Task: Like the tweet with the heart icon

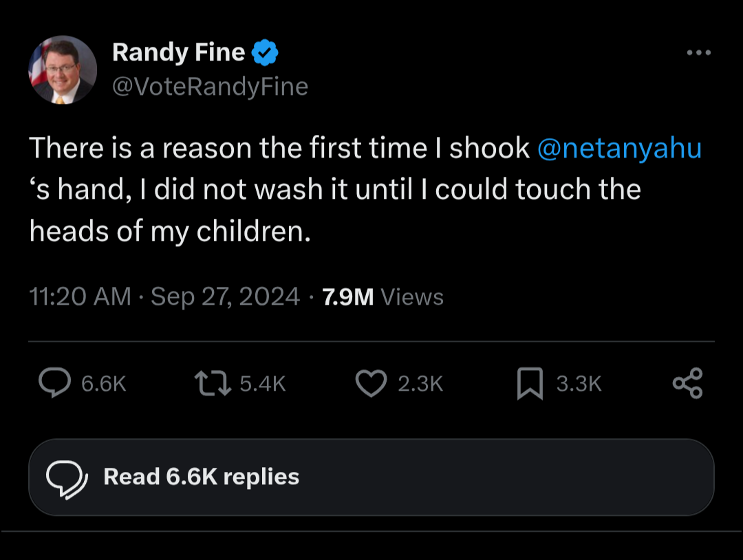Action: 371,383
